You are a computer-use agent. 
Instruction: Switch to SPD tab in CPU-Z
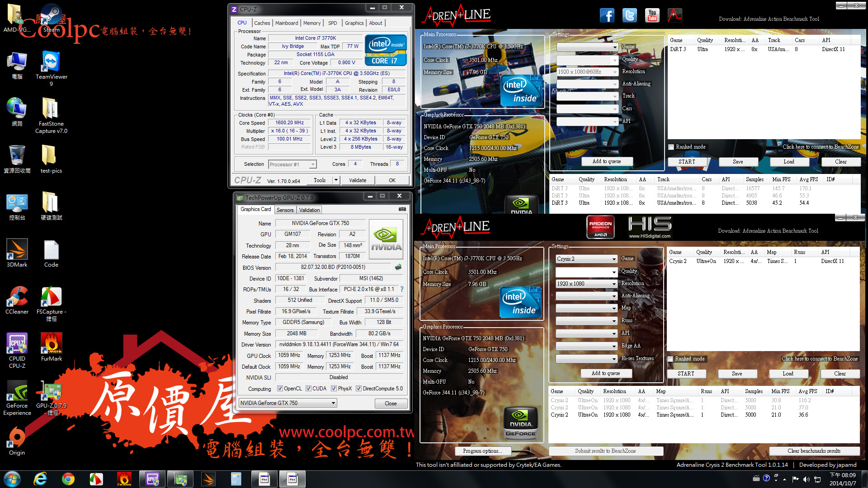click(x=333, y=23)
